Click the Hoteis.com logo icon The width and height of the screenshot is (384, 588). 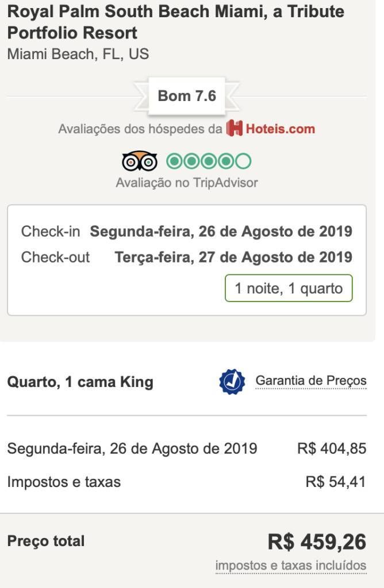(x=234, y=128)
